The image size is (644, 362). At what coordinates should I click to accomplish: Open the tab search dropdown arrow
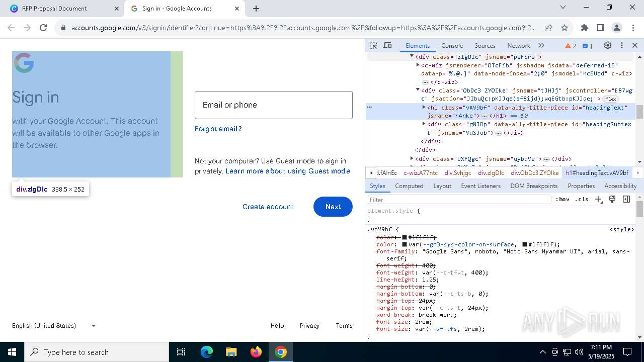563,7
